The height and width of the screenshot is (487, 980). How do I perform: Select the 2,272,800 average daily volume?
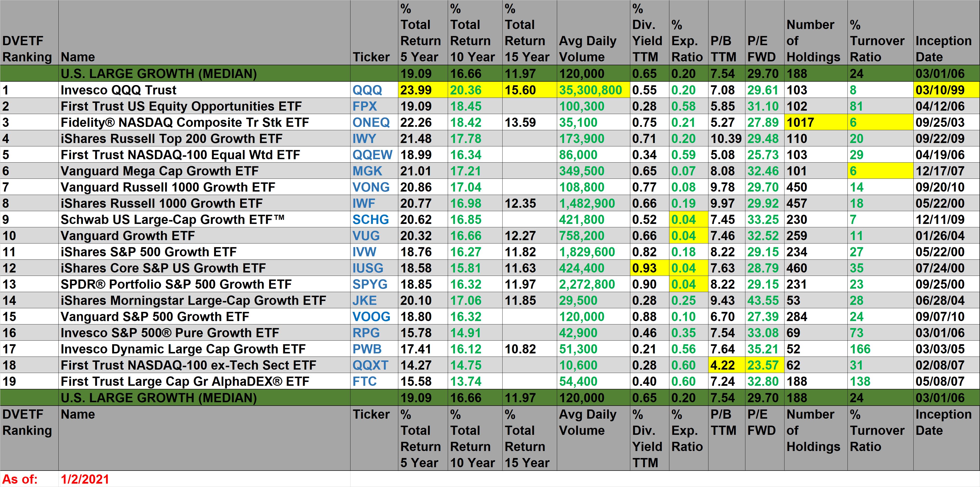click(594, 284)
